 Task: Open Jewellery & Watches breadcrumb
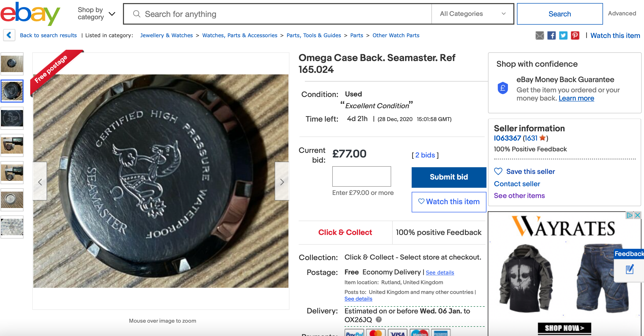(166, 35)
